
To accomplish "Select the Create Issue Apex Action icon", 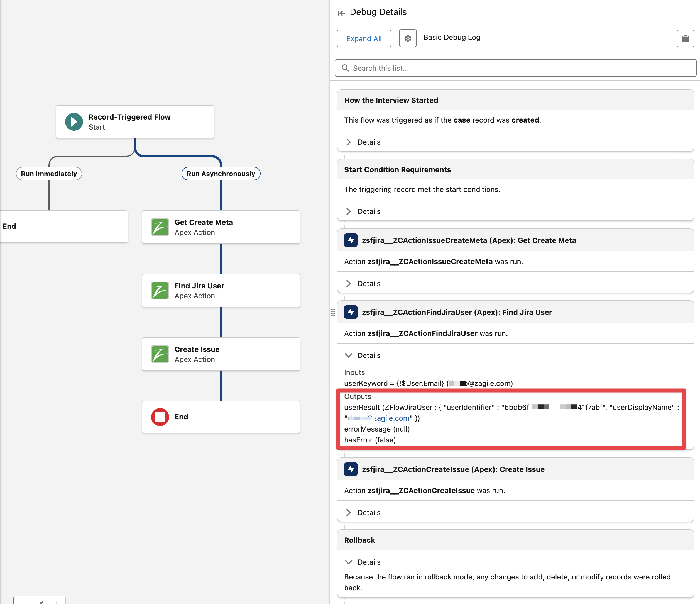I will [x=160, y=354].
